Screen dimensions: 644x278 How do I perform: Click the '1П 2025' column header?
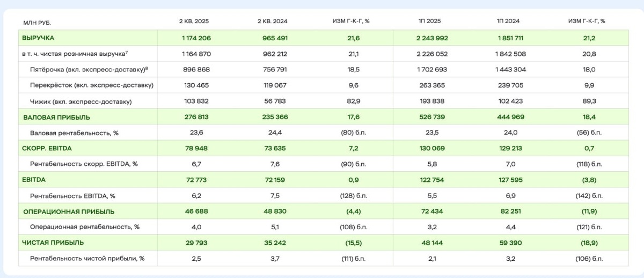429,21
